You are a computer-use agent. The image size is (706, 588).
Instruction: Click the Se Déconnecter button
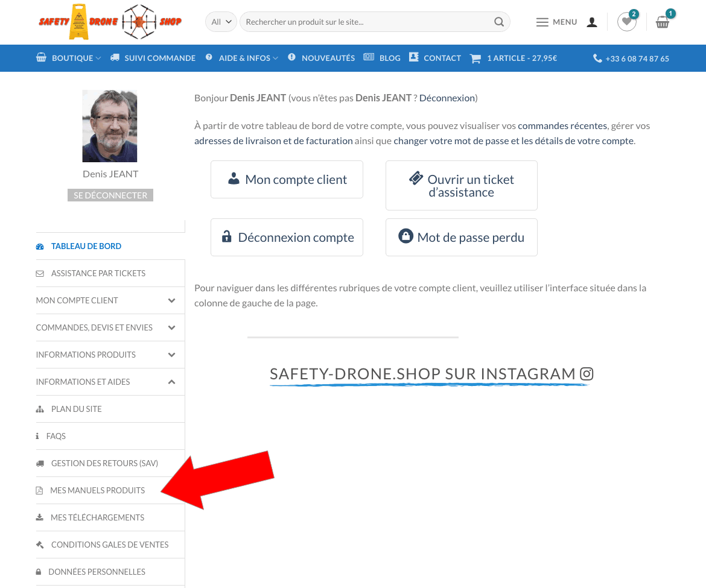pyautogui.click(x=110, y=195)
